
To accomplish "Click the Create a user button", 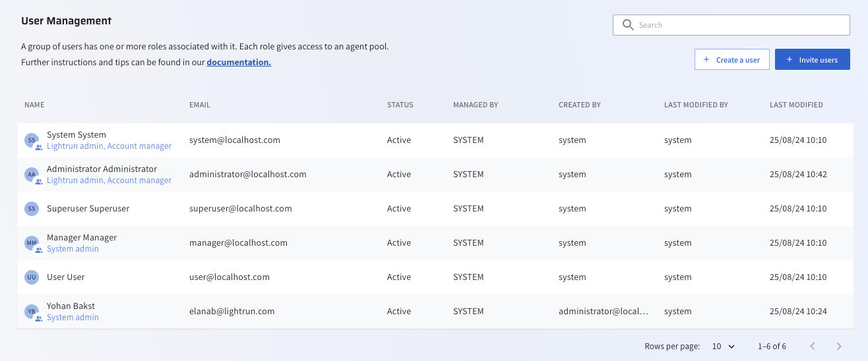I will tap(731, 59).
